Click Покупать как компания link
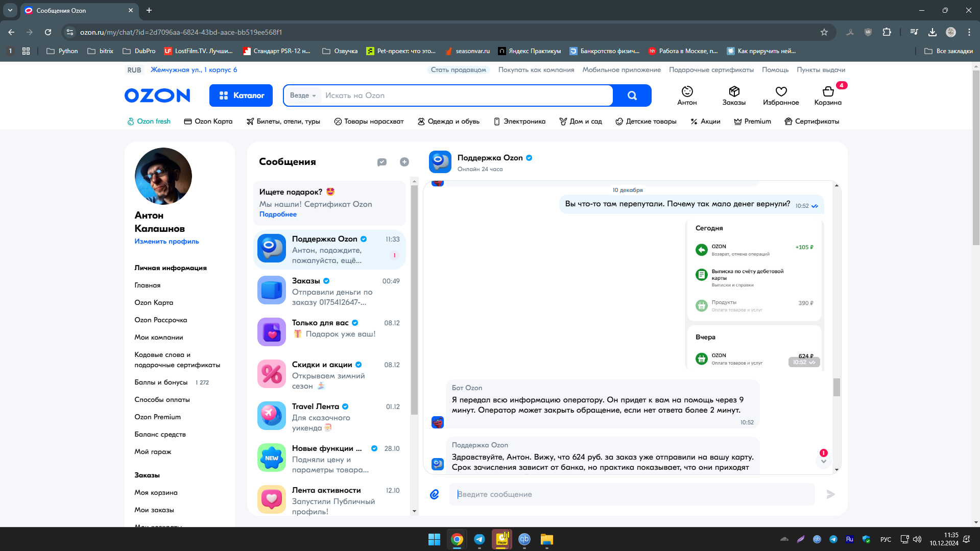The height and width of the screenshot is (551, 980). point(536,70)
